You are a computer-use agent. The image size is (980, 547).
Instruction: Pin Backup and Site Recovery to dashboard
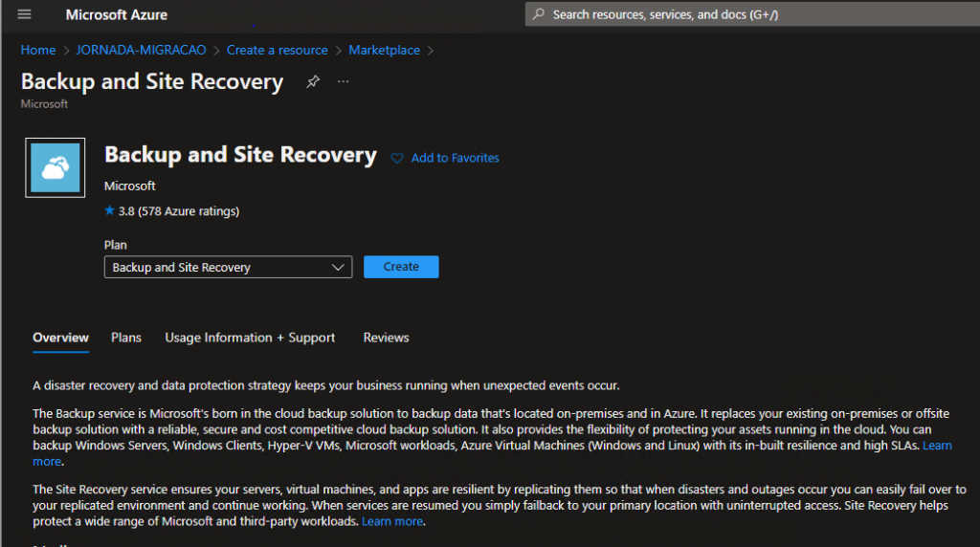point(312,82)
